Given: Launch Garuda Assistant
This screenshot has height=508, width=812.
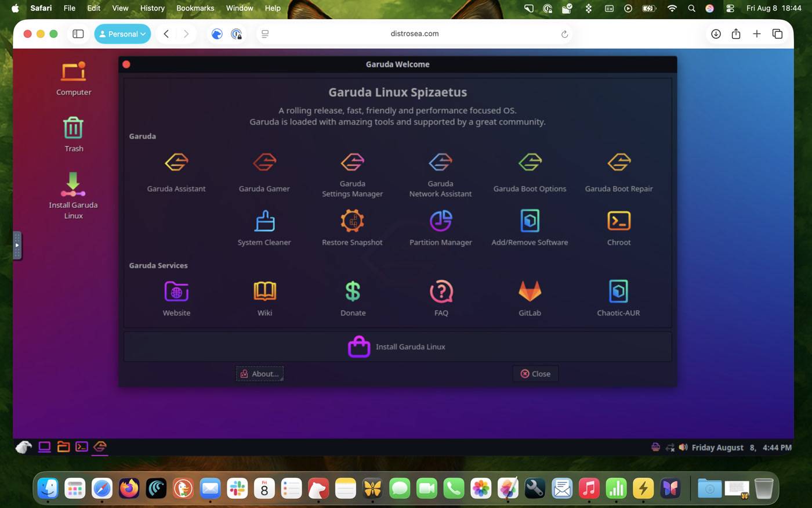Looking at the screenshot, I should (x=176, y=172).
